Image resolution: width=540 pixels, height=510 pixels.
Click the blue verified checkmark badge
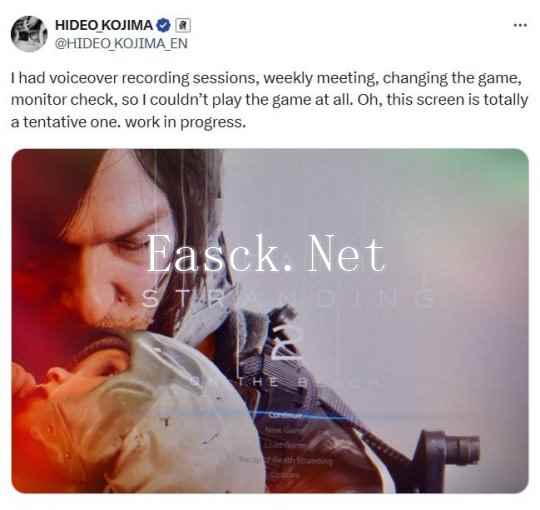coord(164,25)
